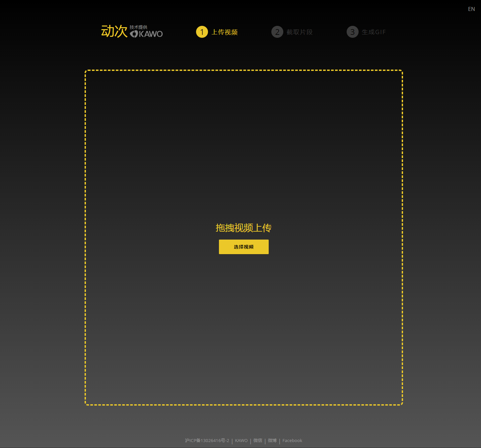The height and width of the screenshot is (448, 481).
Task: Open the 上传视频 step label
Action: (x=225, y=32)
